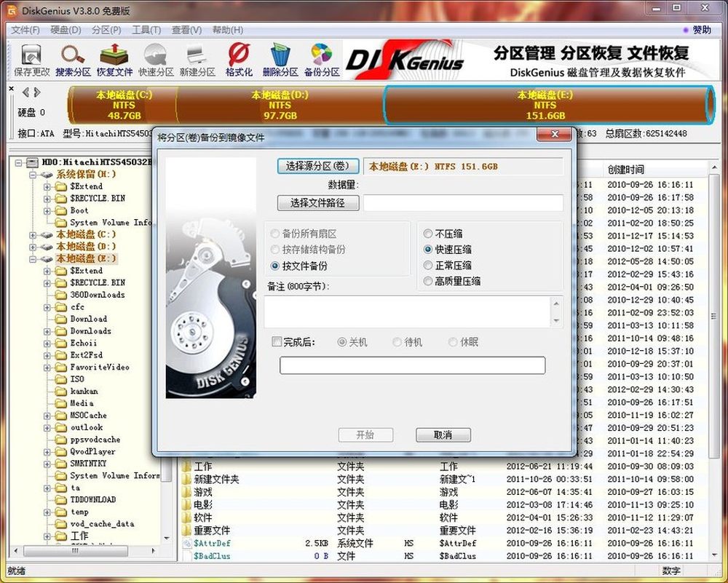Image resolution: width=728 pixels, height=583 pixels.
Task: Select the 格式化 format tool icon
Action: (238, 60)
